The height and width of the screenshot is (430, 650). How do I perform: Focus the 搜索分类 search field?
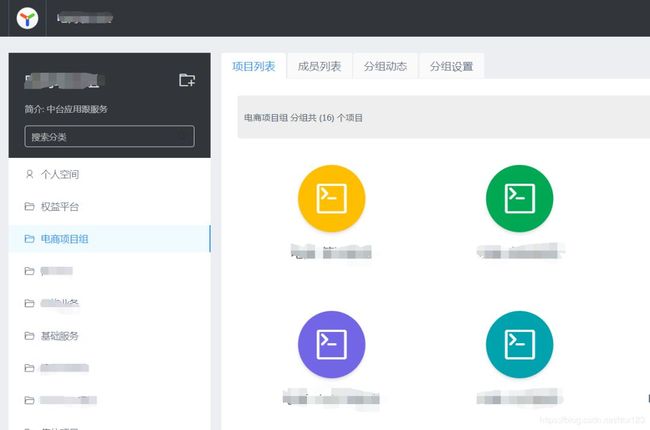(x=109, y=136)
